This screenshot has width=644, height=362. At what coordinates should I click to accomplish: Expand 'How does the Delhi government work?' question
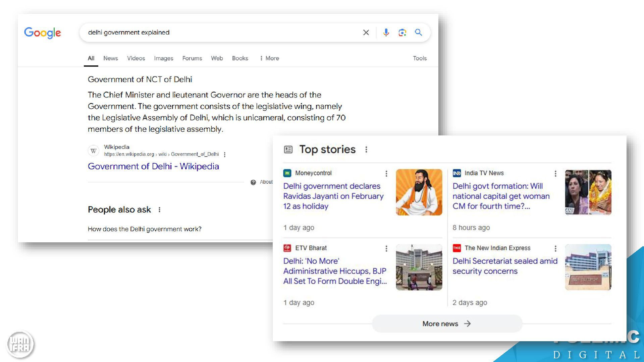click(x=145, y=229)
